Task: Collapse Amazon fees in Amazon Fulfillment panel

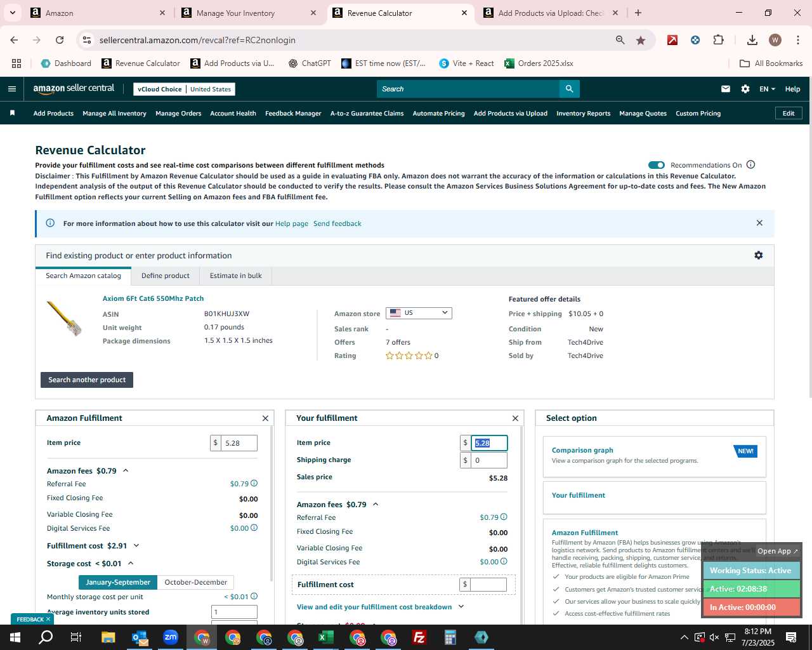Action: click(x=126, y=470)
